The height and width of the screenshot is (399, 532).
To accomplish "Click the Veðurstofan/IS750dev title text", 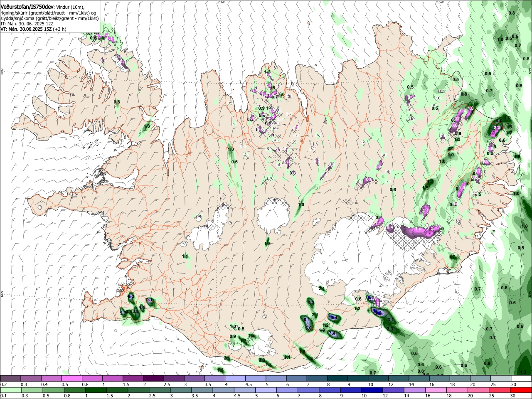I will (27, 7).
